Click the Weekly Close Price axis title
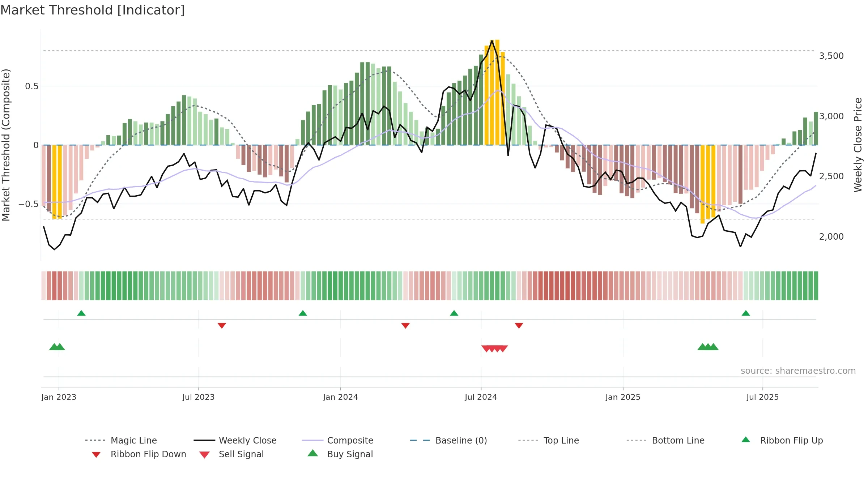The height and width of the screenshot is (488, 868). [858, 145]
